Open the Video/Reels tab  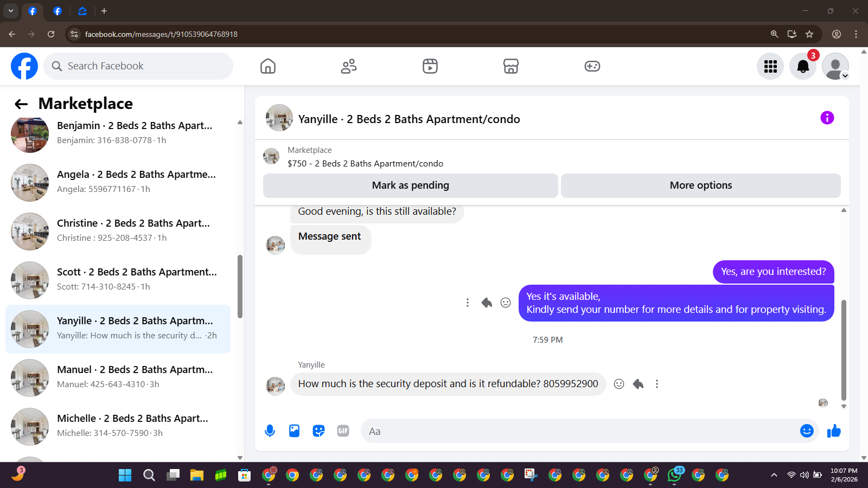tap(430, 66)
